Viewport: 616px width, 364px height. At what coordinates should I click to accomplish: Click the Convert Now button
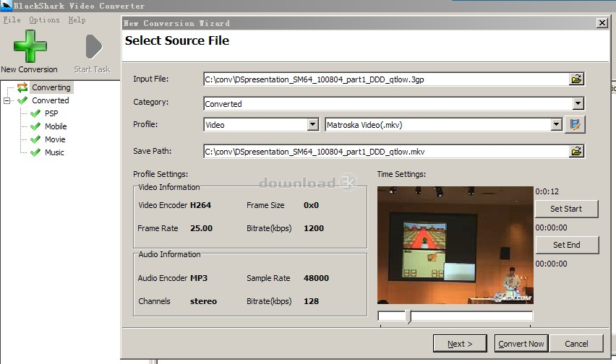[521, 344]
